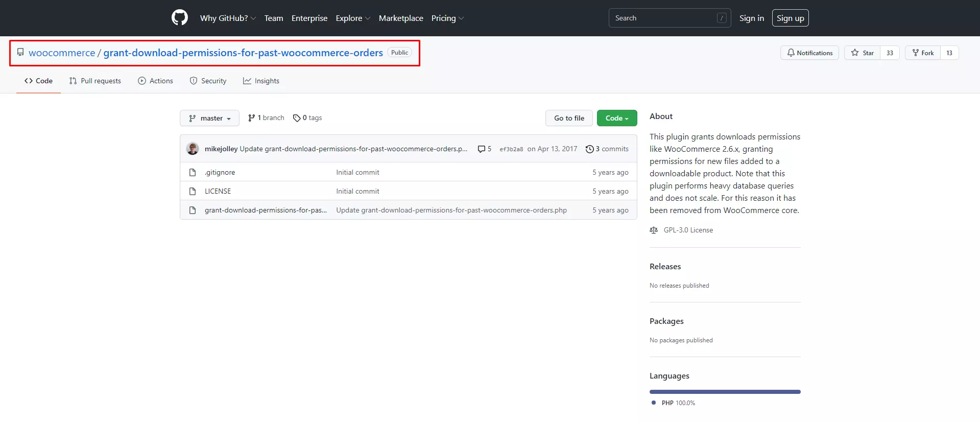Expand the Why GitHub? menu
980x423 pixels.
pyautogui.click(x=228, y=18)
